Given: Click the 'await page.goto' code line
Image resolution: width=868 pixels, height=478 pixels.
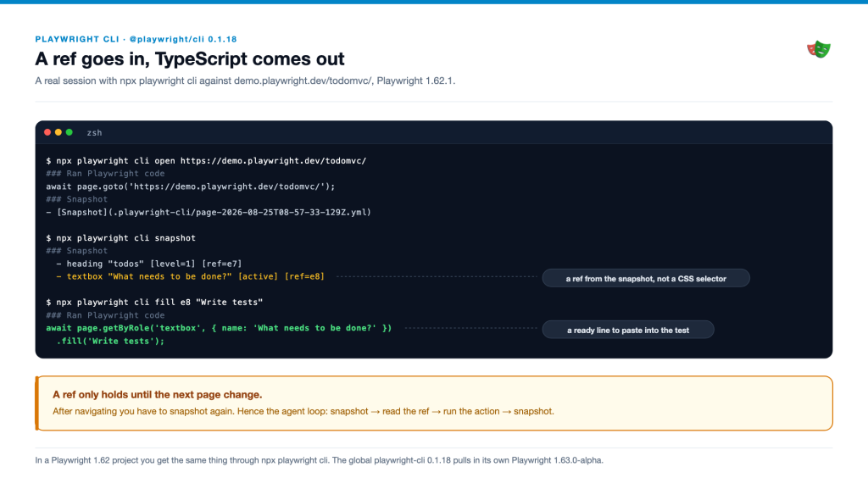Looking at the screenshot, I should pos(191,186).
